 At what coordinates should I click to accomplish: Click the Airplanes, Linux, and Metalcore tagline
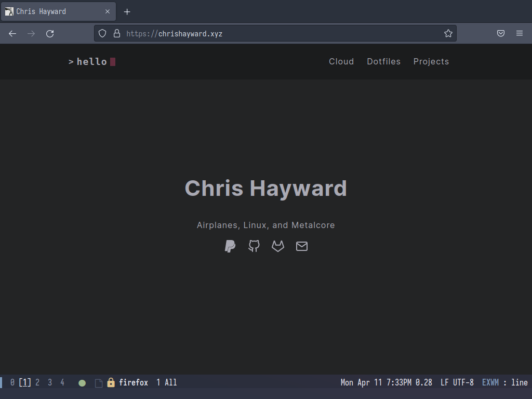(x=265, y=225)
